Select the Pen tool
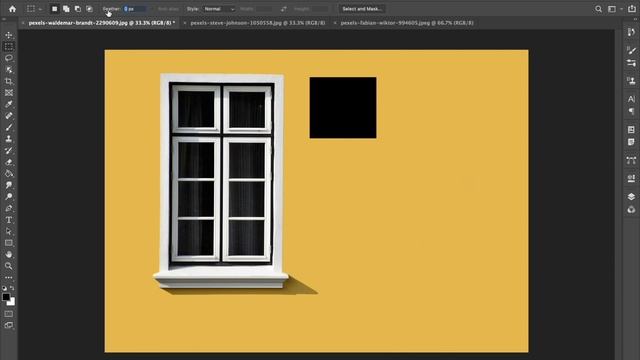The image size is (640, 360). [x=9, y=208]
